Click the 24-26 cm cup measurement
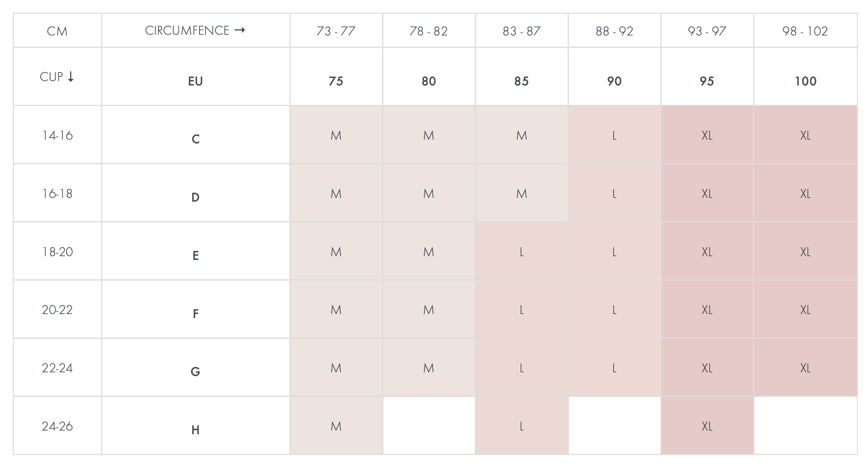 (x=57, y=426)
